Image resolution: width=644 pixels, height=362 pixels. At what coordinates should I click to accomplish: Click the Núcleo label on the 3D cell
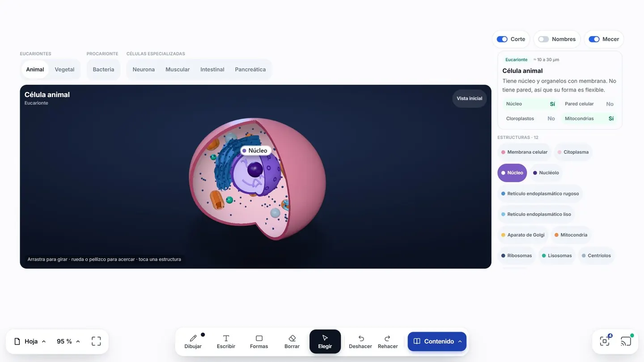point(255,151)
